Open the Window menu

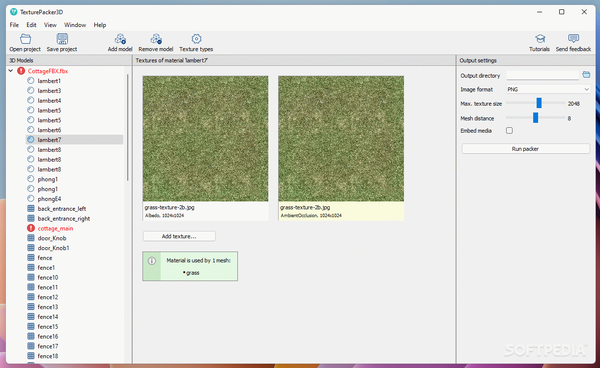tap(75, 25)
